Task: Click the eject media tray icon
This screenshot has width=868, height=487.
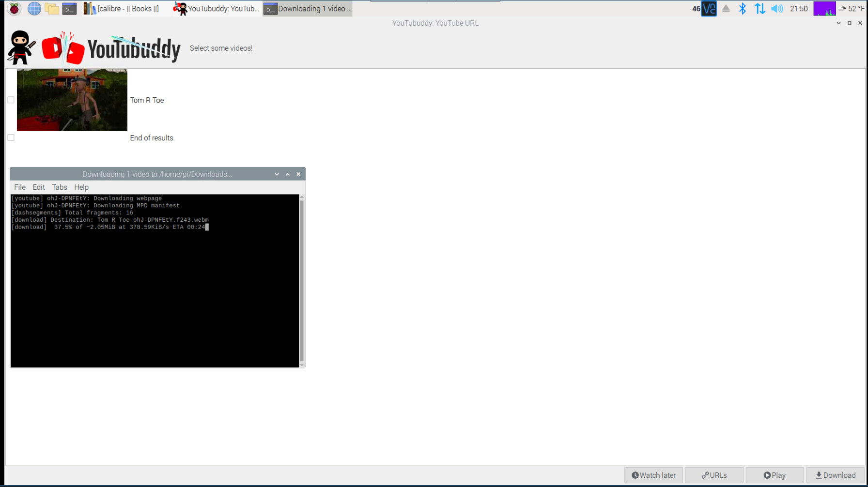Action: (726, 9)
